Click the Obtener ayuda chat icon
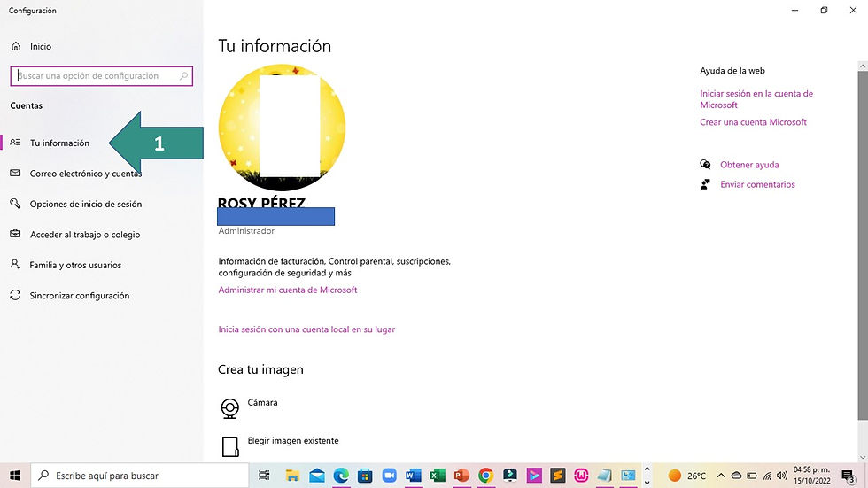Image resolution: width=868 pixels, height=488 pixels. [x=705, y=165]
